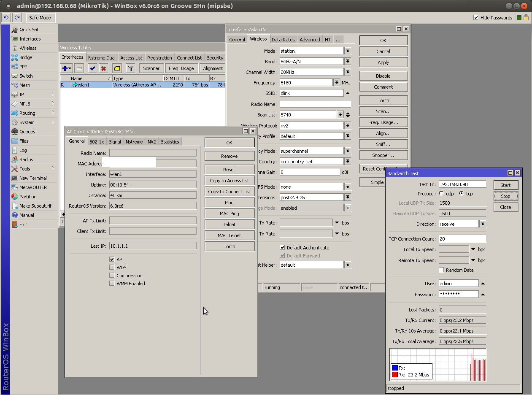532x395 pixels.
Task: Toggle the WDS checkbox in AP Client
Action: 112,268
